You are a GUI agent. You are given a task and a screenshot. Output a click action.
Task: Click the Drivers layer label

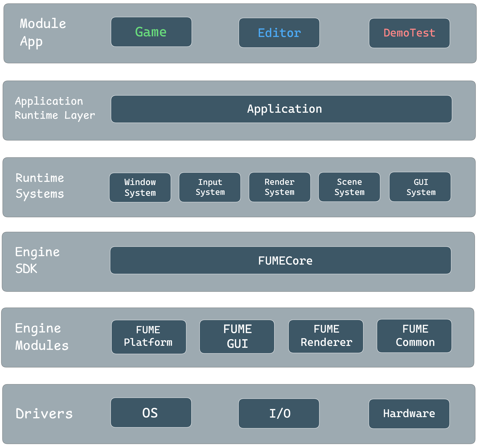click(44, 414)
